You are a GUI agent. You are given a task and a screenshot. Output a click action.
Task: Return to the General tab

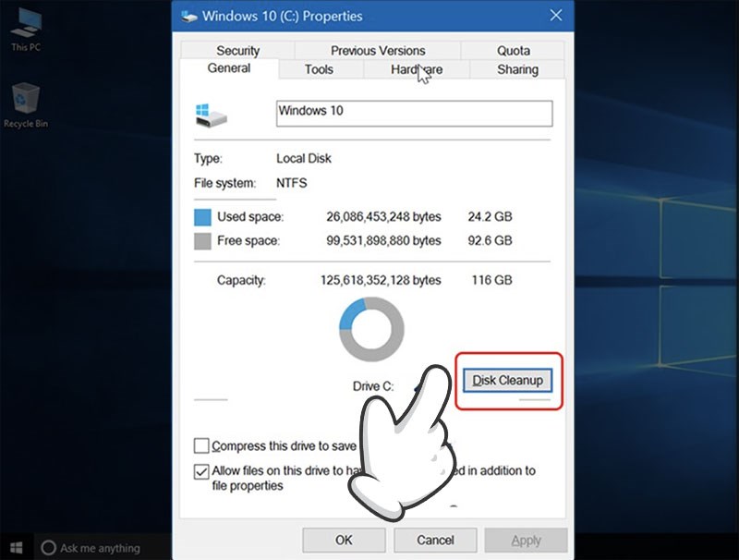pyautogui.click(x=228, y=68)
